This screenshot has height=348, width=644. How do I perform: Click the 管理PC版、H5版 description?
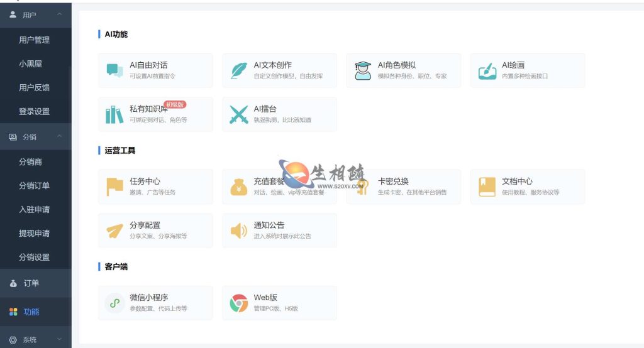(275, 308)
